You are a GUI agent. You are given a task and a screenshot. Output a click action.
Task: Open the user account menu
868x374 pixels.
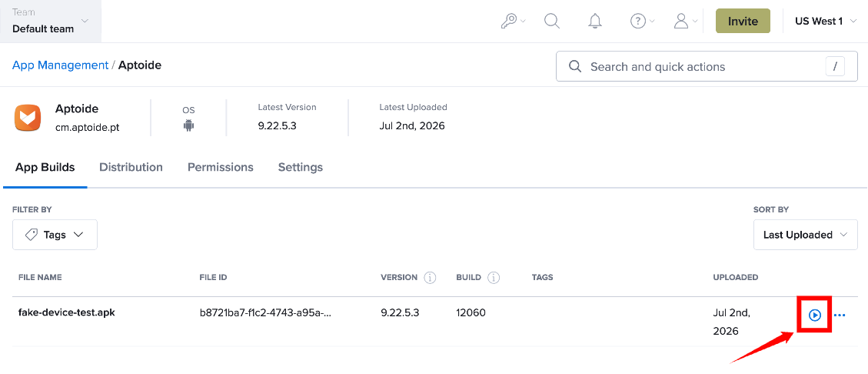(685, 21)
